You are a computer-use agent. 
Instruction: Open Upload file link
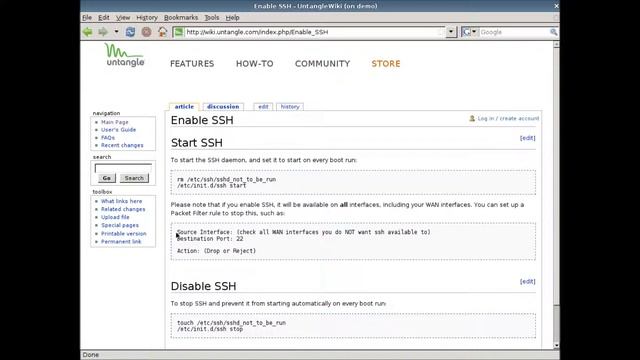pos(115,217)
